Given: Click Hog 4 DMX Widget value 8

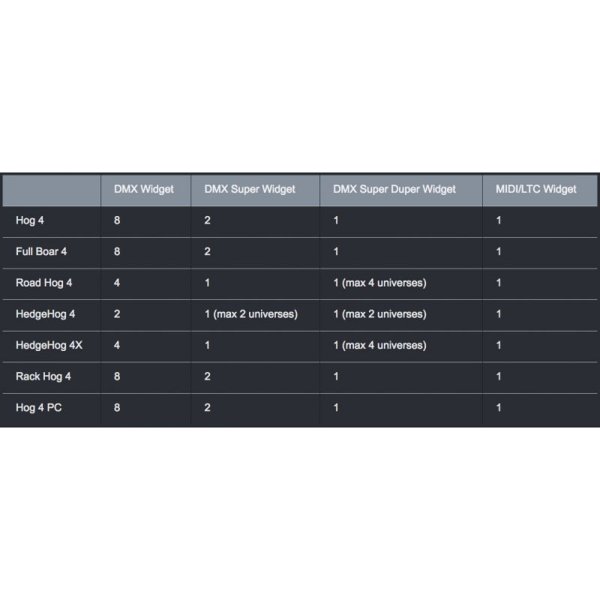Looking at the screenshot, I should pos(117,220).
